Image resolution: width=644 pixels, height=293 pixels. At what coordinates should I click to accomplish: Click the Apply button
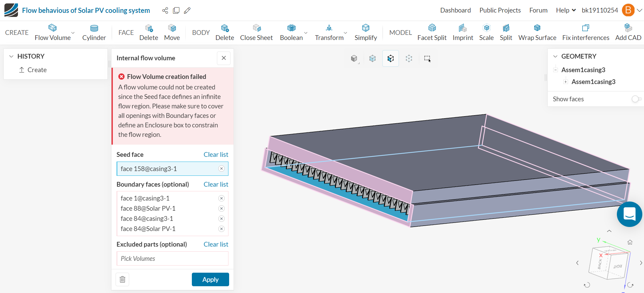point(210,279)
